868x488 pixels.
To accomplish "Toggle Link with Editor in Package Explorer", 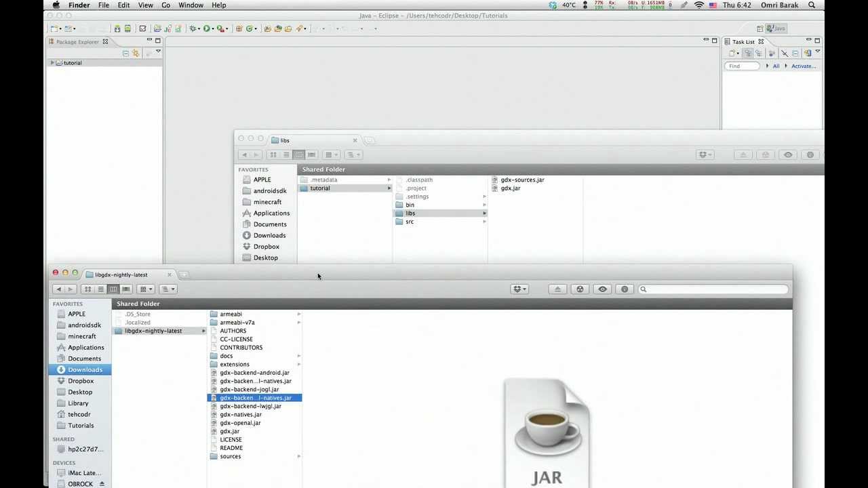I will coord(136,53).
